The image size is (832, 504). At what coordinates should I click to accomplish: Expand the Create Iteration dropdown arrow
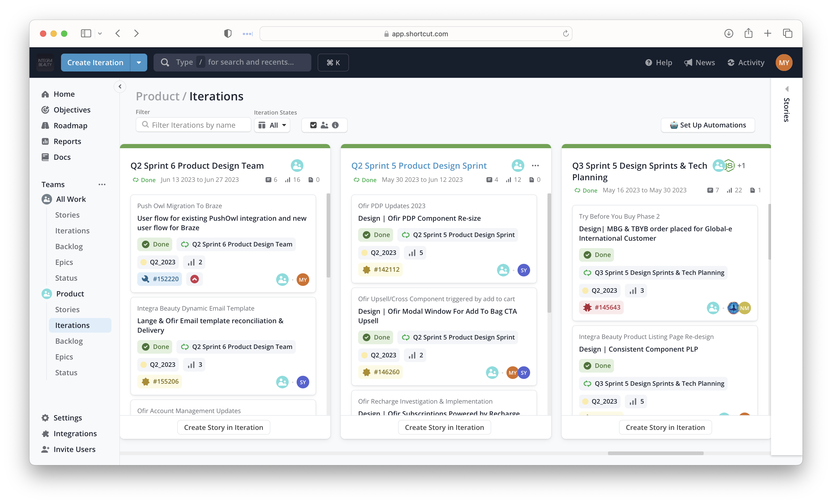point(139,62)
